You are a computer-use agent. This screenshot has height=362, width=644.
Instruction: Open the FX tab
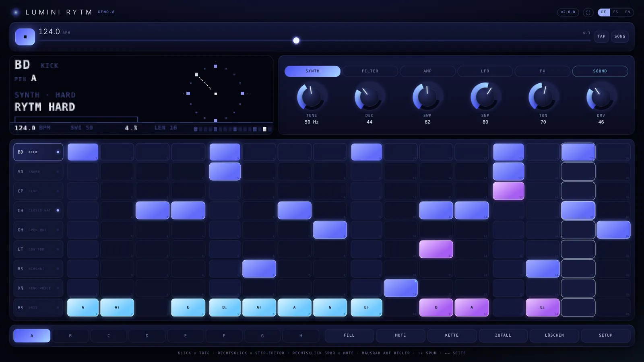(543, 71)
